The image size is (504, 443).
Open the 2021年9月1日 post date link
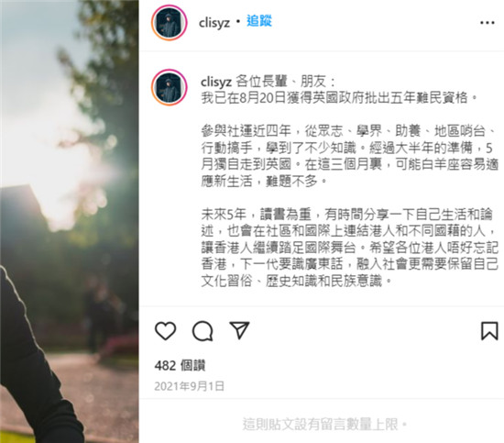tap(189, 386)
